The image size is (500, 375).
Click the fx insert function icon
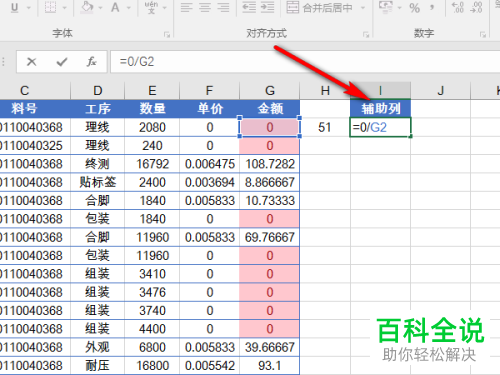[92, 62]
